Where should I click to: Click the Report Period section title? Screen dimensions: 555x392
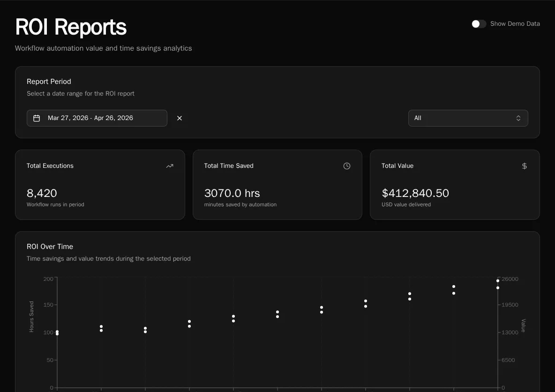click(49, 81)
